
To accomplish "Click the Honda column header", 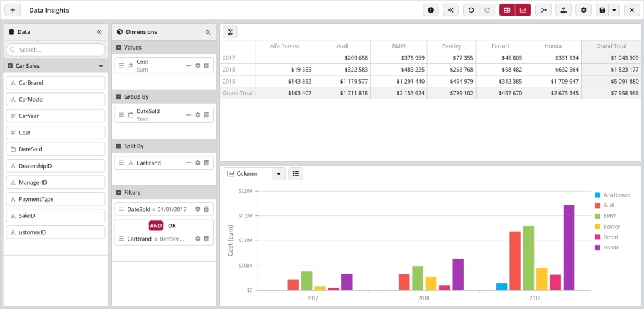I will pos(553,46).
